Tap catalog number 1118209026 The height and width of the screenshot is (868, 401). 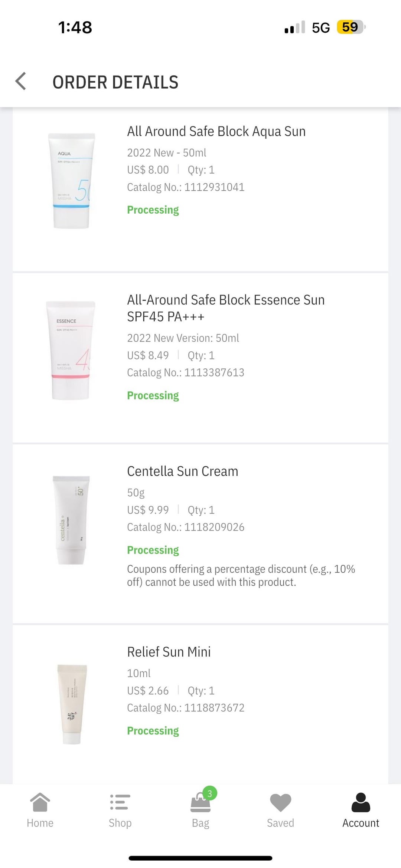[214, 527]
